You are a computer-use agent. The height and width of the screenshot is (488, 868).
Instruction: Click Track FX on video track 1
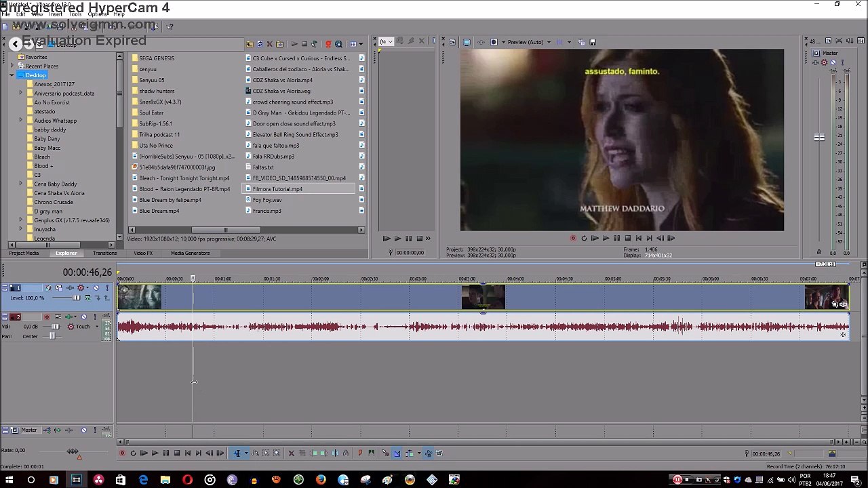71,287
